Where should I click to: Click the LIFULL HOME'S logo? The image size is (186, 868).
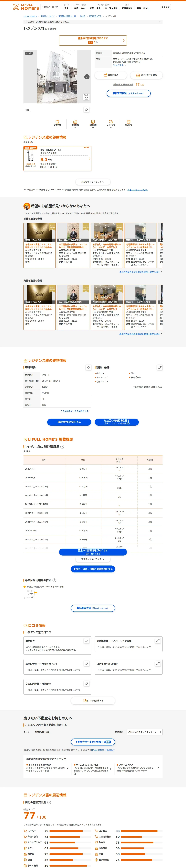(26, 7)
